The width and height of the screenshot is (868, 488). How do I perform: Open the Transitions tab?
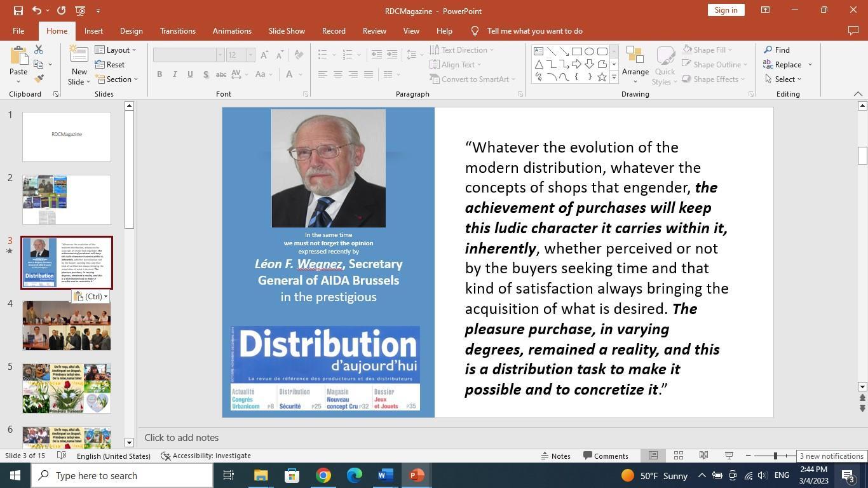coord(177,31)
